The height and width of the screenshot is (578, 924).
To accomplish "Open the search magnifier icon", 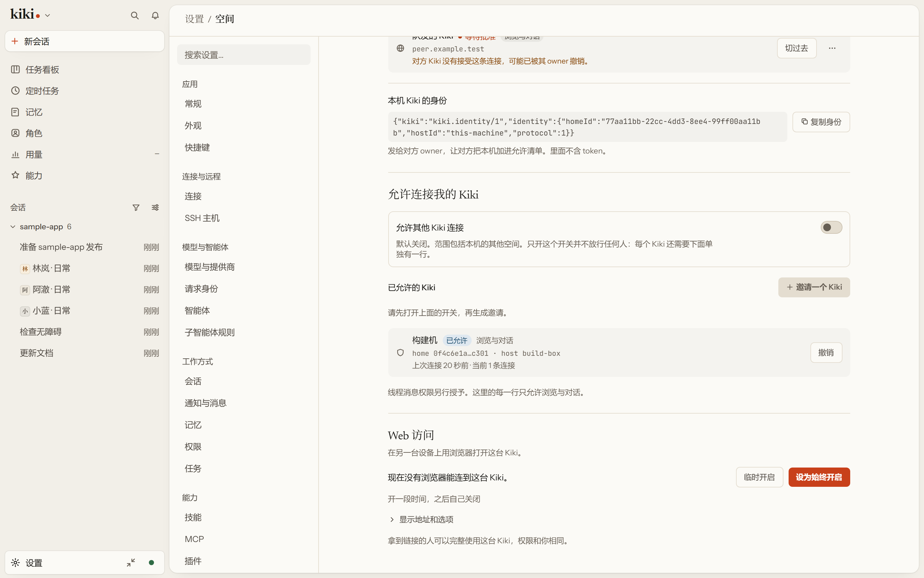I will (x=134, y=16).
